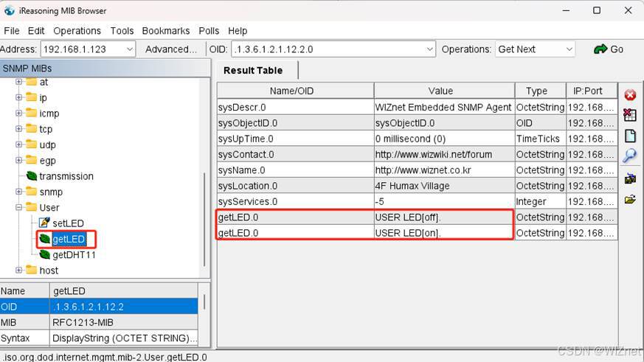This screenshot has width=644, height=362.
Task: Select the OID property row .1.3.6.1.2.1.12.2
Action: pyautogui.click(x=99, y=307)
